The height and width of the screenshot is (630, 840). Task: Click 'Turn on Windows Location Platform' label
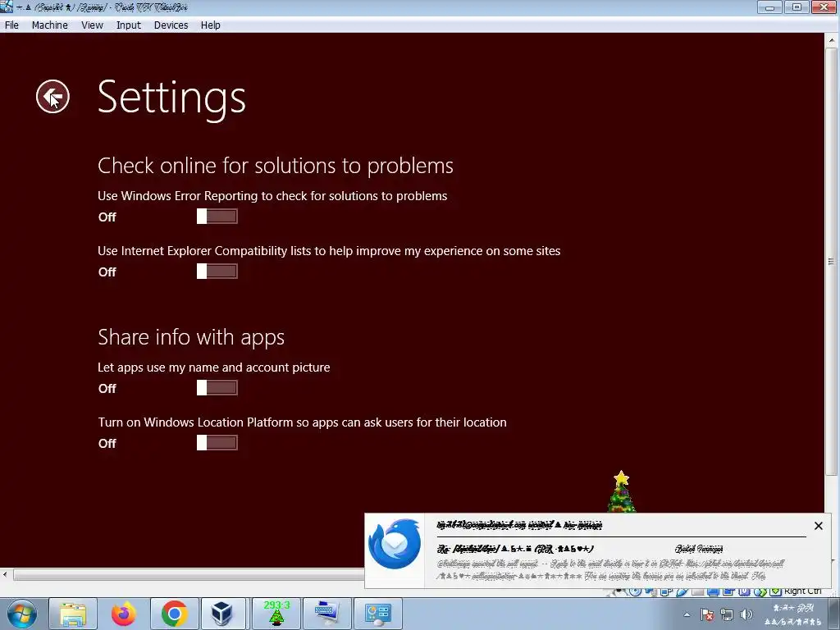[x=302, y=422]
